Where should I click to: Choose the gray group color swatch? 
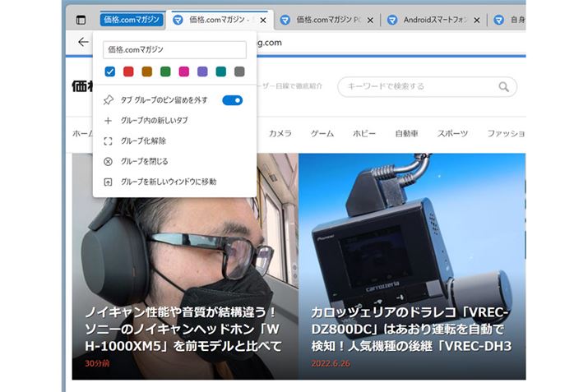tap(239, 72)
